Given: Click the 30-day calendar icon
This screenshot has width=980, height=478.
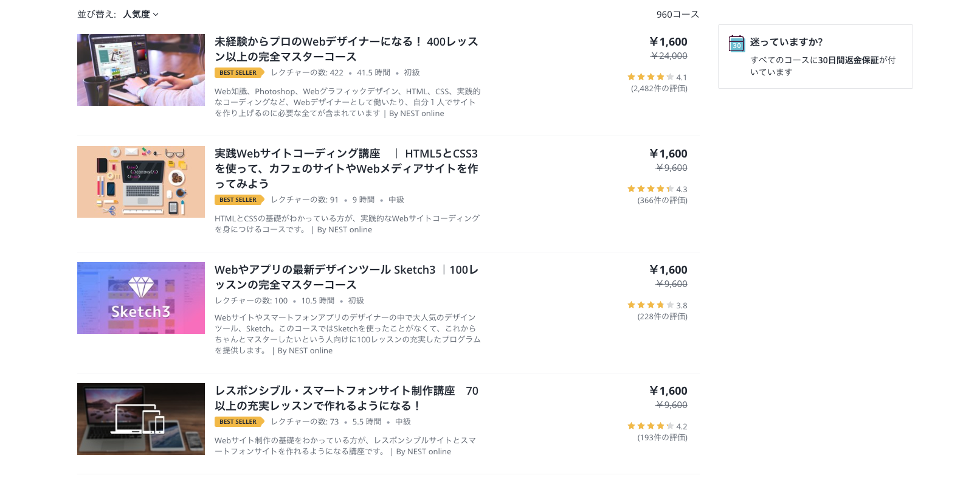Looking at the screenshot, I should pos(736,43).
